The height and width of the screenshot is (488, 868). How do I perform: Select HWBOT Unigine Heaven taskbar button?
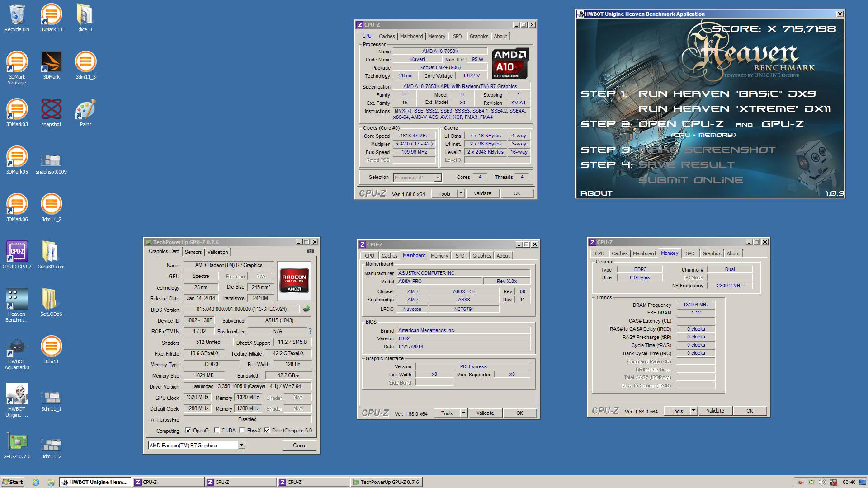coord(95,482)
